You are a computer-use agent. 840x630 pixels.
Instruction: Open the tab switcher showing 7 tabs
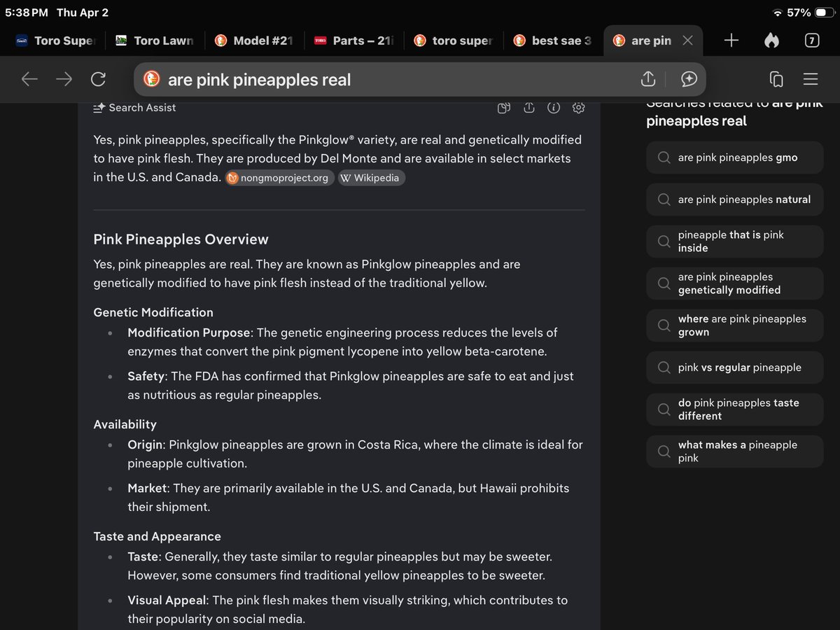coord(811,41)
